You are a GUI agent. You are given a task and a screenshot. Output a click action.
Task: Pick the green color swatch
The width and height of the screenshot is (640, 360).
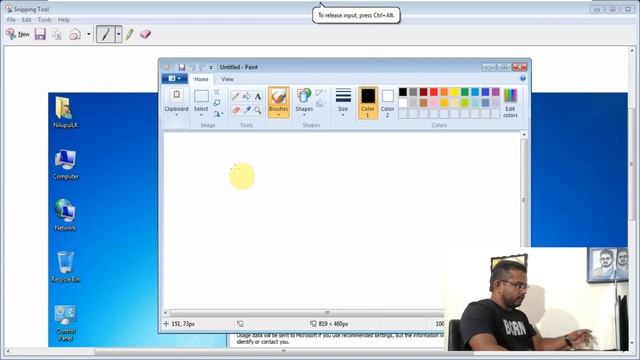464,92
